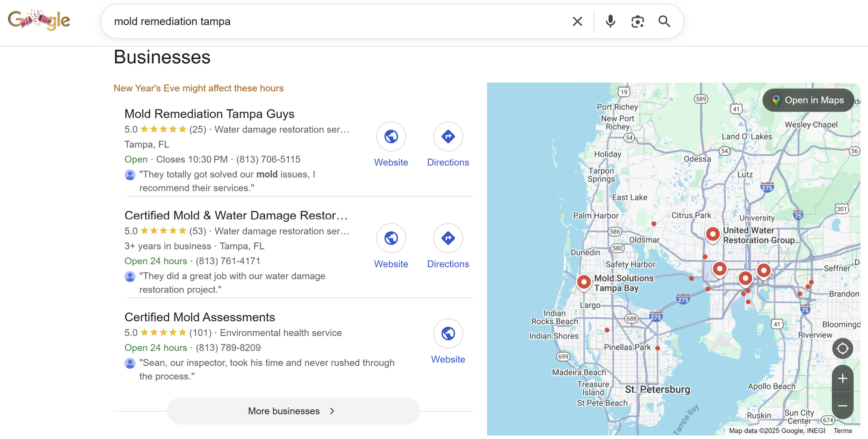Open the map data Terms link
Screen dimensions: 868x439
point(843,430)
